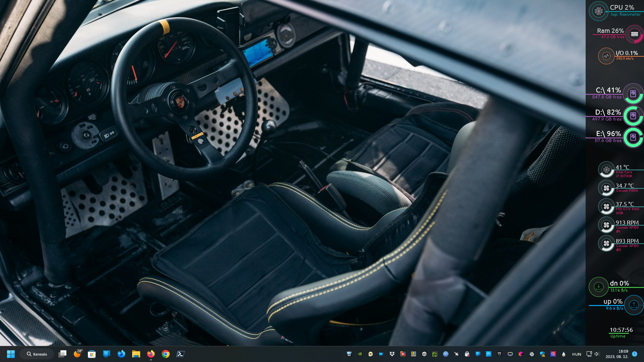The image size is (644, 362).
Task: Click the padlock tray icon
Action: tap(467, 354)
